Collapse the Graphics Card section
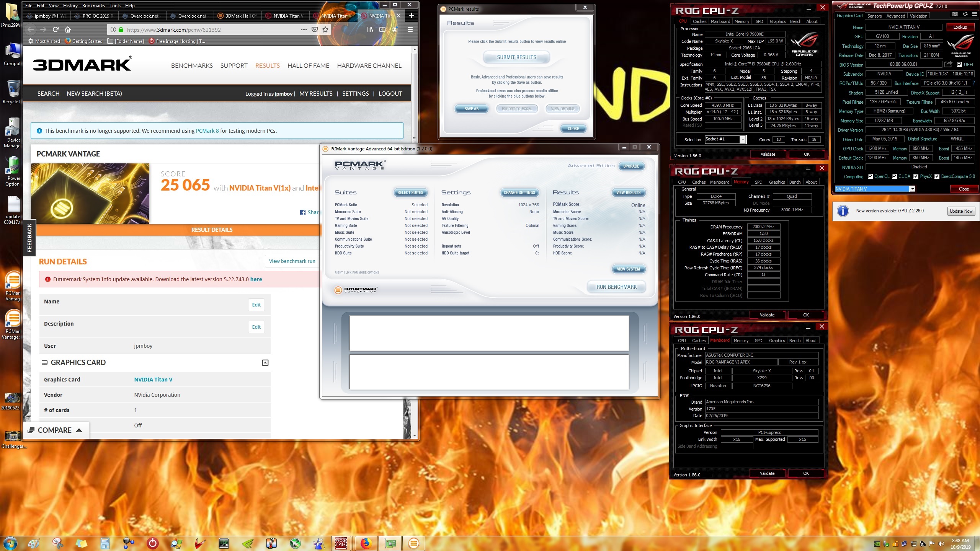Screen dimensions: 980x551 [265, 362]
